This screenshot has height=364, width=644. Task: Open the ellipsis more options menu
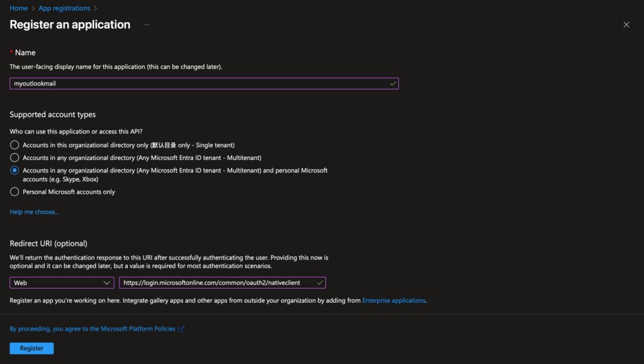pos(147,25)
